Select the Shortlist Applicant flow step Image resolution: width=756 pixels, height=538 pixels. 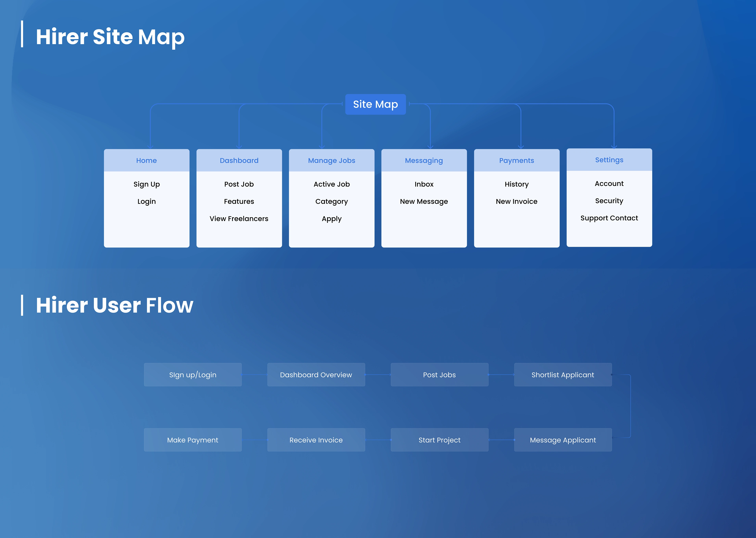coord(563,375)
